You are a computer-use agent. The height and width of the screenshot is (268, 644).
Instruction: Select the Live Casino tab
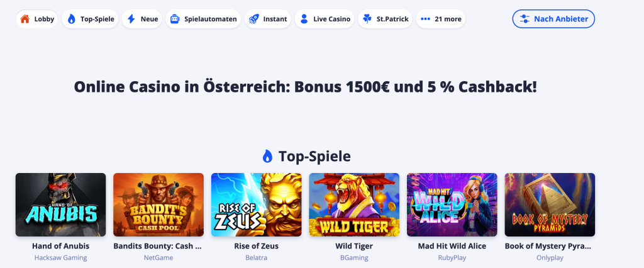pos(325,19)
